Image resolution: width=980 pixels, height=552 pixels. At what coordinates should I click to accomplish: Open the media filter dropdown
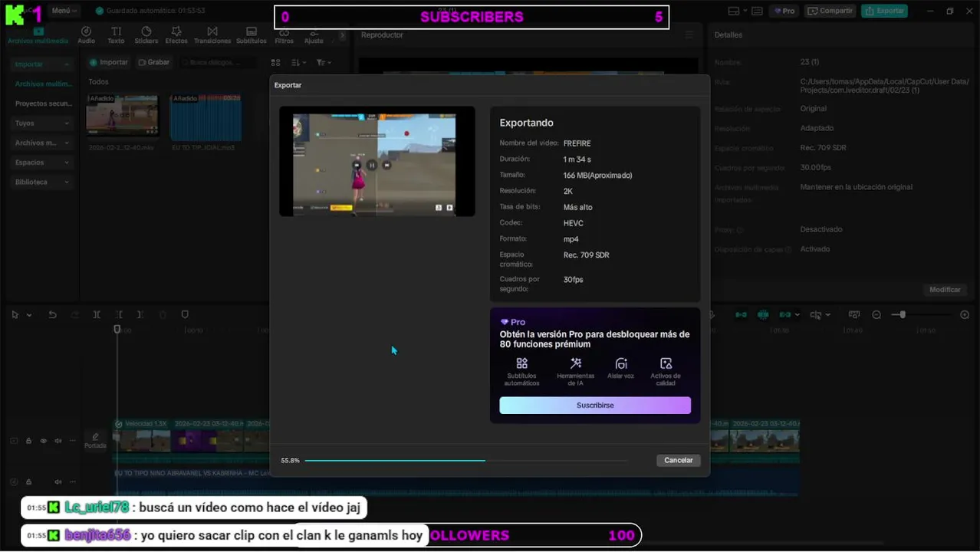tap(324, 62)
